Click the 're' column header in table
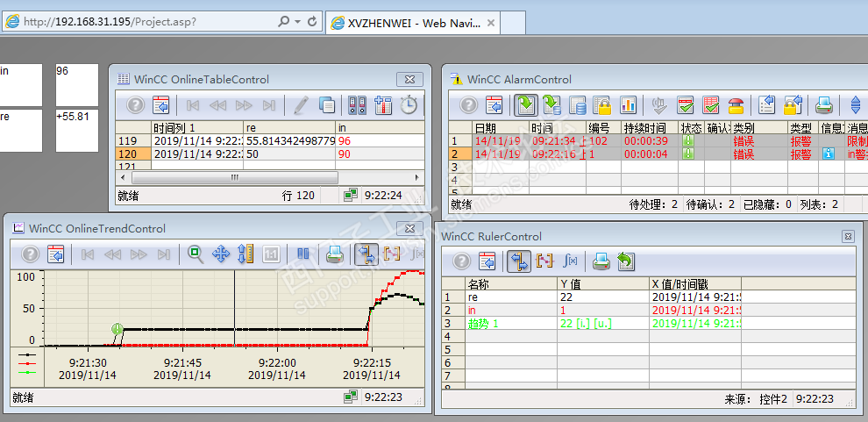Screen dimensions: 868x422 [289, 127]
